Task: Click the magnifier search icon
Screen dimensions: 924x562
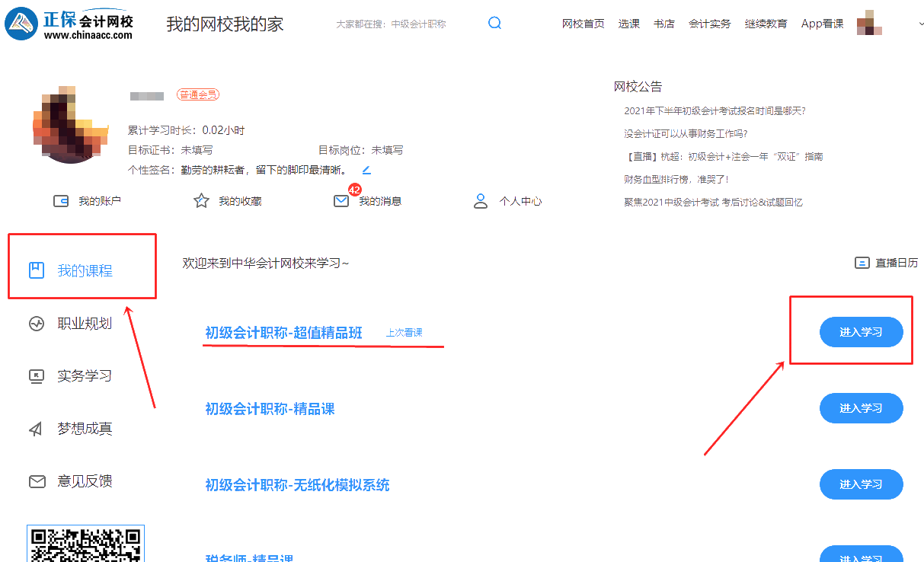Action: click(x=494, y=23)
